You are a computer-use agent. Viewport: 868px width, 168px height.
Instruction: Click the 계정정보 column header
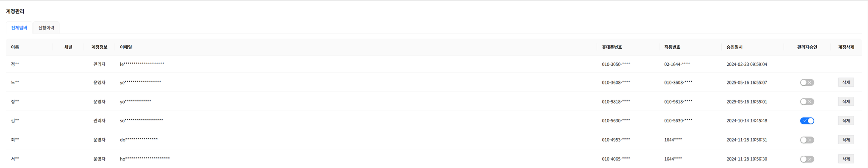99,47
